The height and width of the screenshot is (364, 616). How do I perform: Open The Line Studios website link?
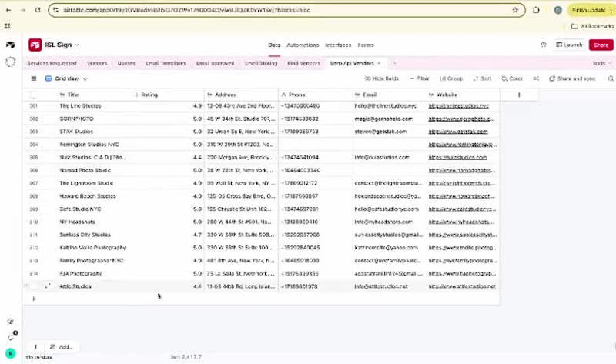(458, 106)
